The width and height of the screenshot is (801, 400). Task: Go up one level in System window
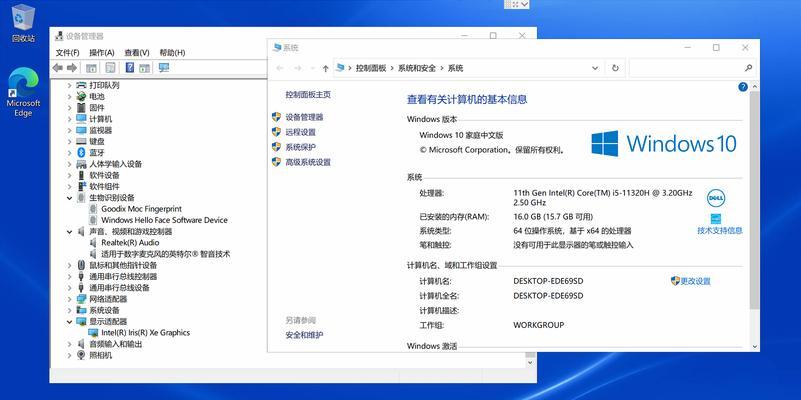[325, 68]
